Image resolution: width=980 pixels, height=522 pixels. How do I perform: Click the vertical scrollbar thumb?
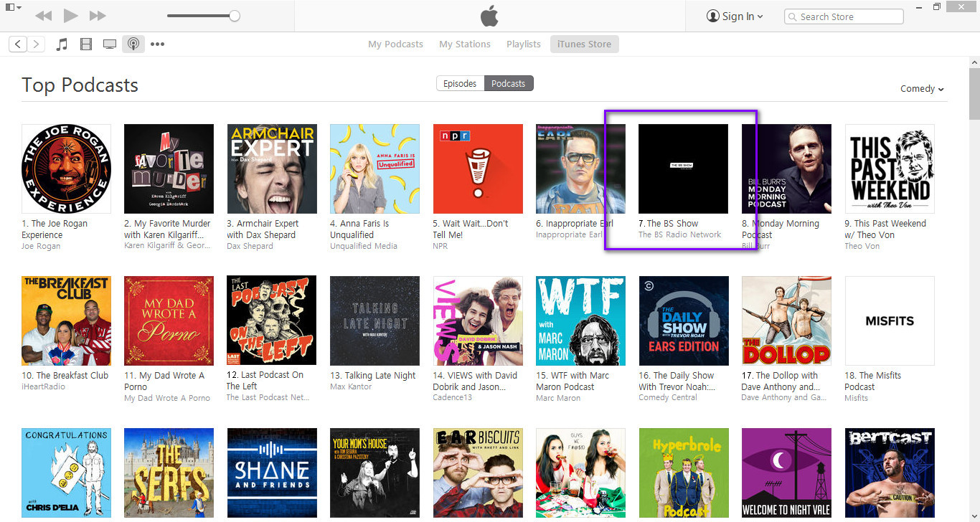pyautogui.click(x=974, y=93)
